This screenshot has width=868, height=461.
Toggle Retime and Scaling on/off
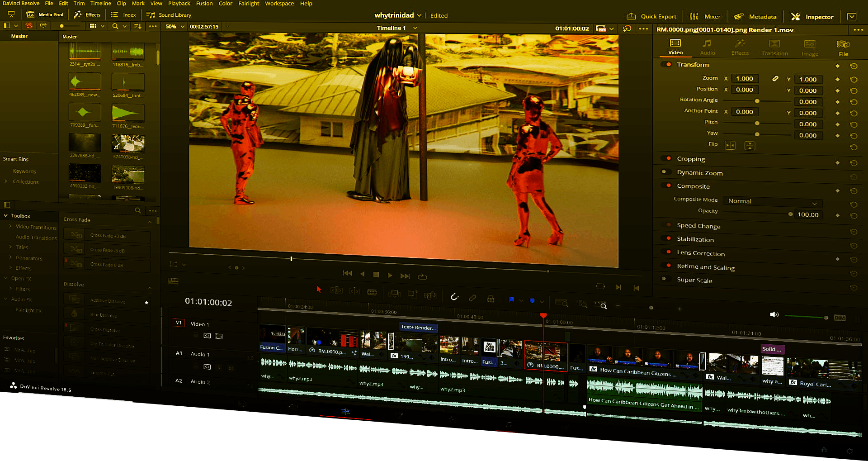[668, 266]
